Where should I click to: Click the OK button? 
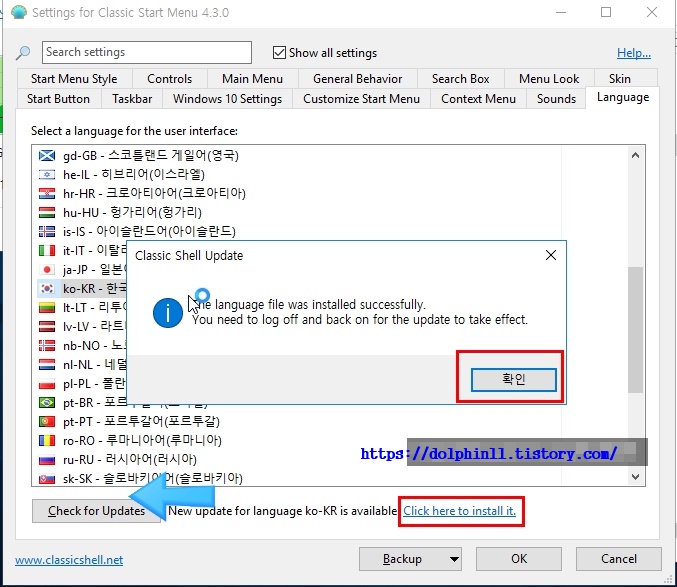tap(519, 559)
